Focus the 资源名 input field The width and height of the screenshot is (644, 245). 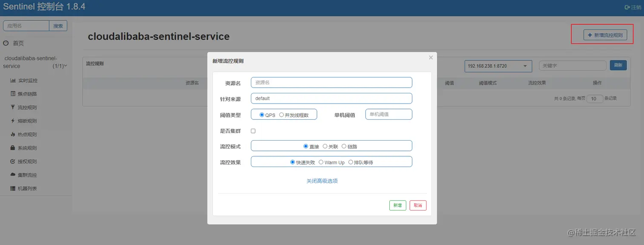(x=331, y=83)
